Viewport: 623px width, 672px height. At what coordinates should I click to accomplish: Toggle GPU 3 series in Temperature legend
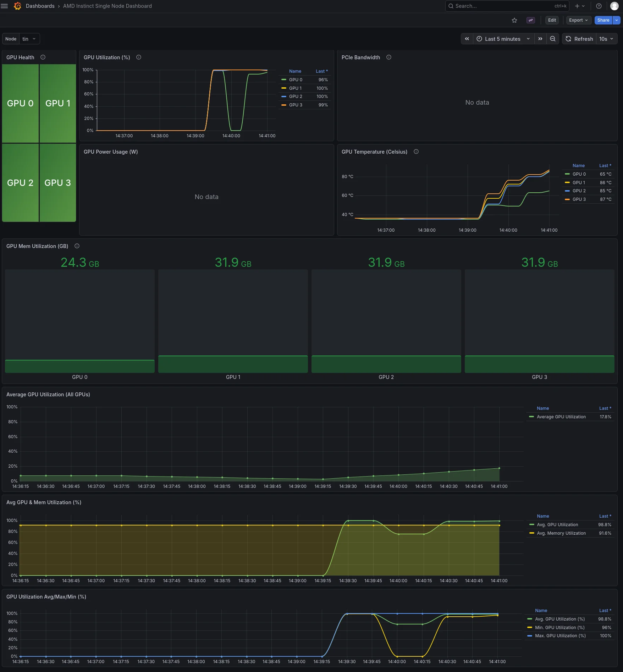[579, 199]
